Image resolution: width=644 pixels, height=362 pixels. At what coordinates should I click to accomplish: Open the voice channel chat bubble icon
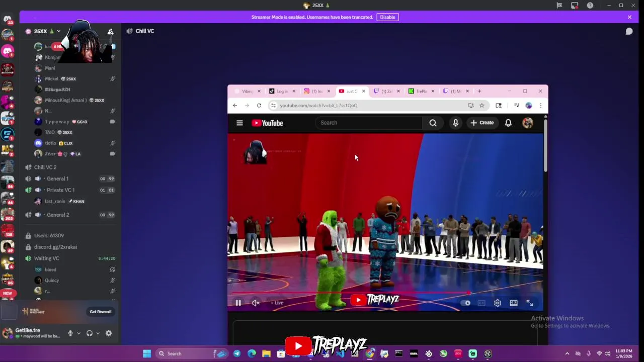coord(629,31)
